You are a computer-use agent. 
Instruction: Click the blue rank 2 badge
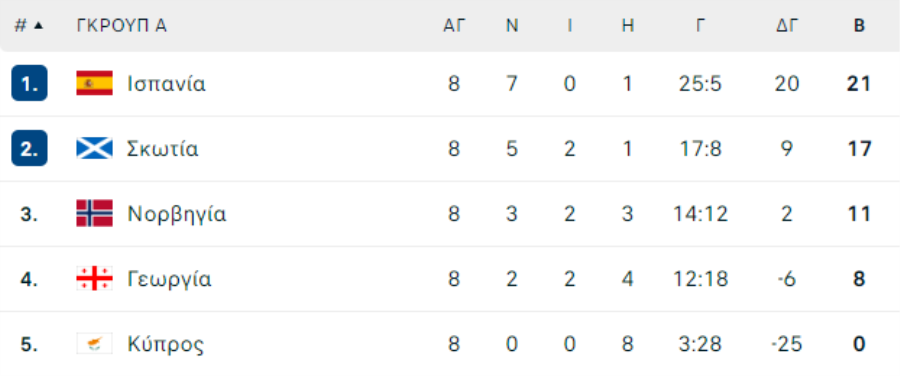tap(29, 148)
